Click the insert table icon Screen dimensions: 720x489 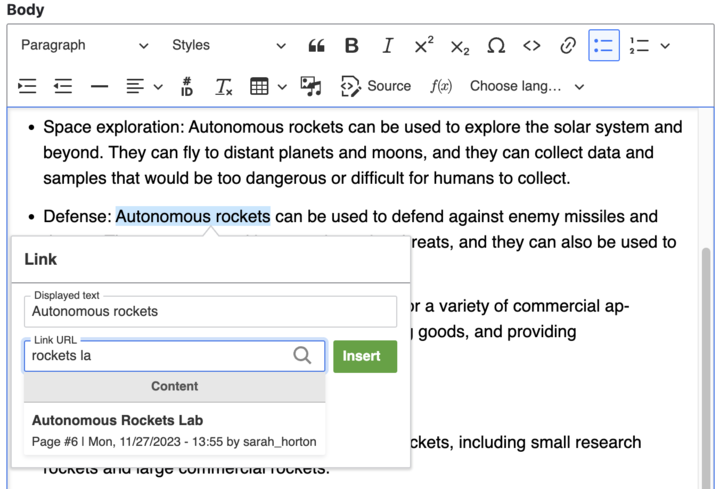pyautogui.click(x=259, y=86)
